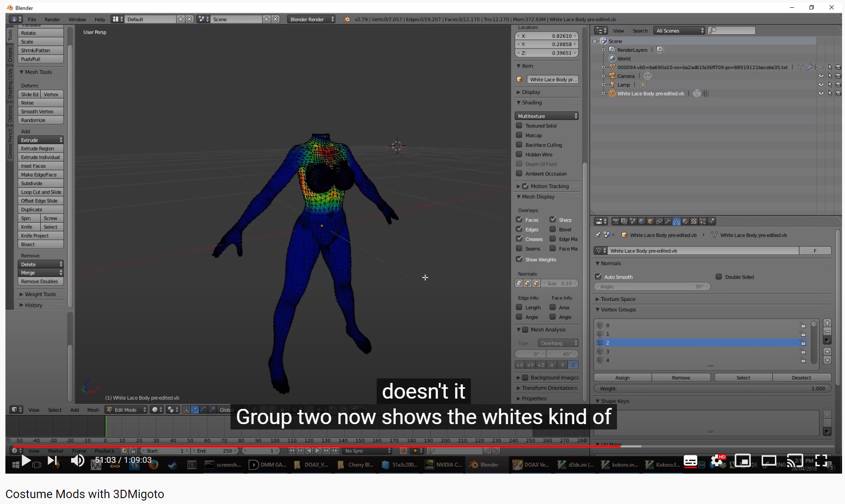Open the File menu

[32, 20]
